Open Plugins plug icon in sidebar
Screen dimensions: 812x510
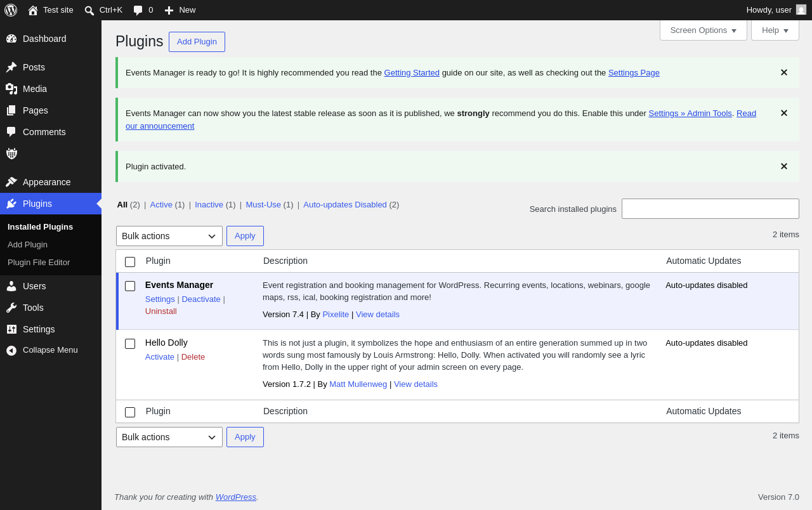click(x=11, y=204)
